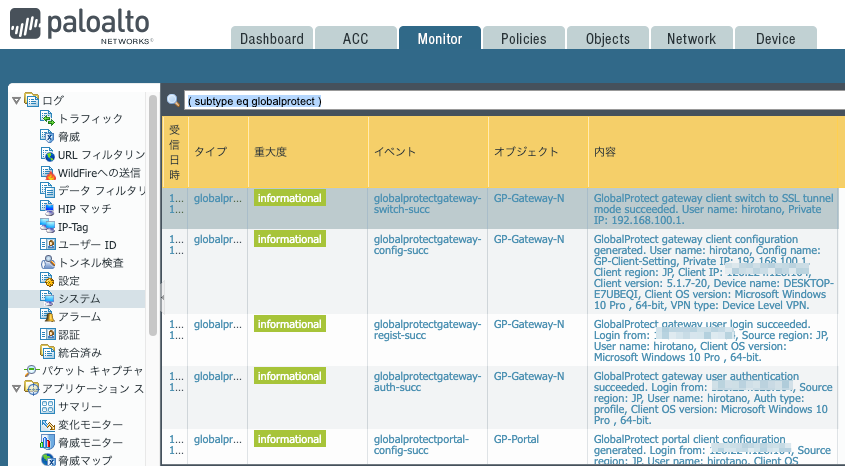Select the Monitor tab
Viewport: 845px width, 466px height.
click(x=440, y=38)
